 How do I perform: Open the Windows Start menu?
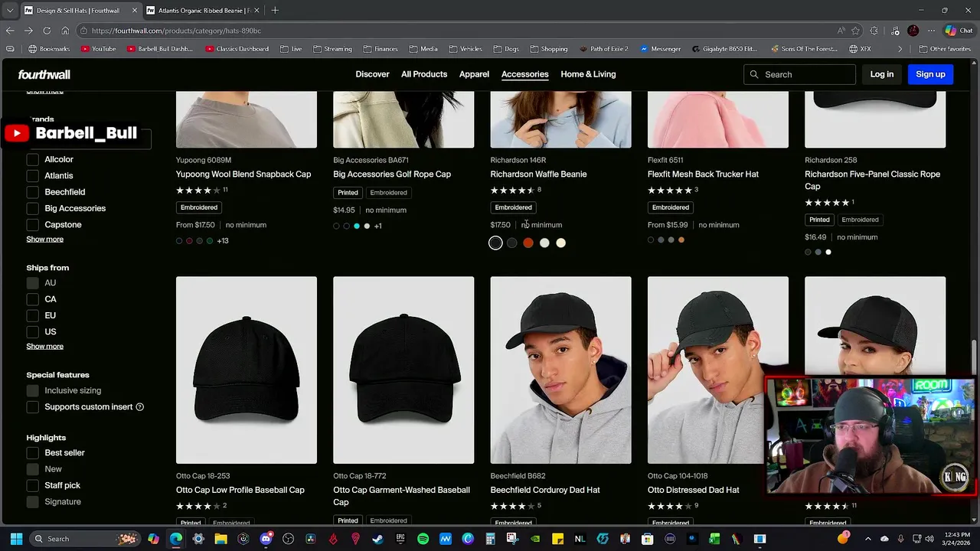click(16, 539)
